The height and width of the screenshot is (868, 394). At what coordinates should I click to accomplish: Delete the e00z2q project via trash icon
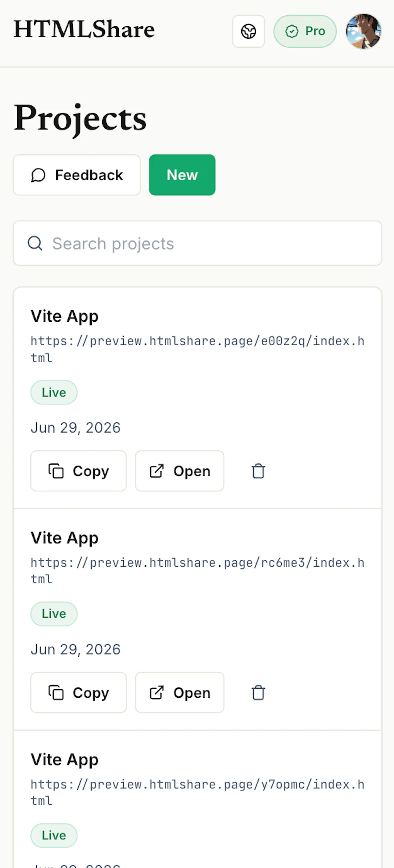tap(258, 471)
